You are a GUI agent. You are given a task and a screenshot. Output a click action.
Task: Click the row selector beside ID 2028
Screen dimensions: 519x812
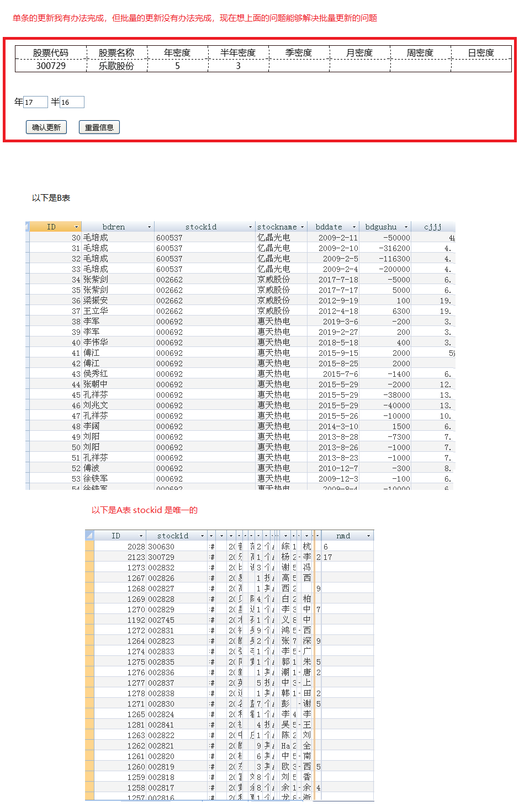pos(89,547)
